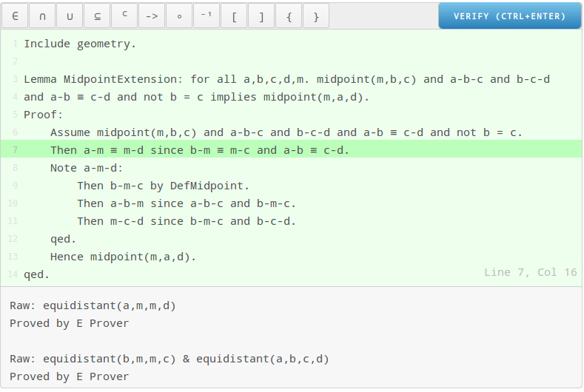Image resolution: width=584 pixels, height=392 pixels.
Task: Insert the complement superscript c symbol
Action: pyautogui.click(x=124, y=16)
